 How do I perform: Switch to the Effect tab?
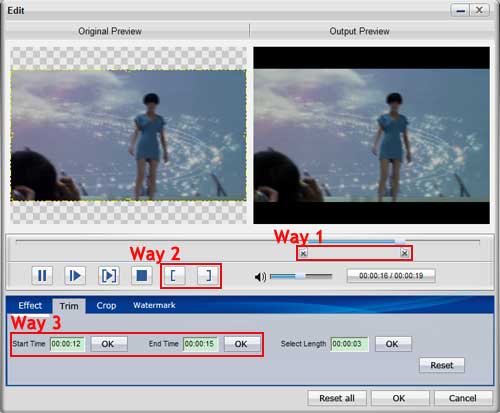tap(30, 305)
